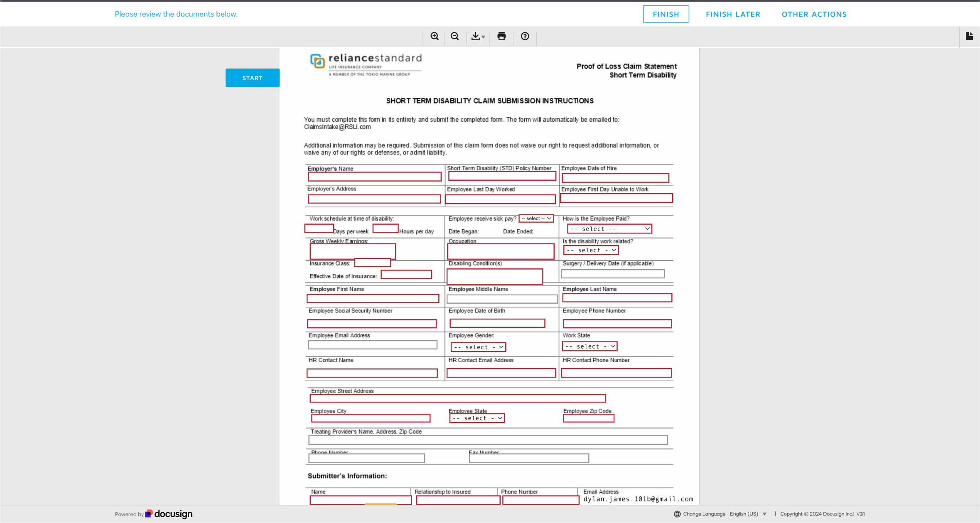Click Days per week field

point(319,228)
